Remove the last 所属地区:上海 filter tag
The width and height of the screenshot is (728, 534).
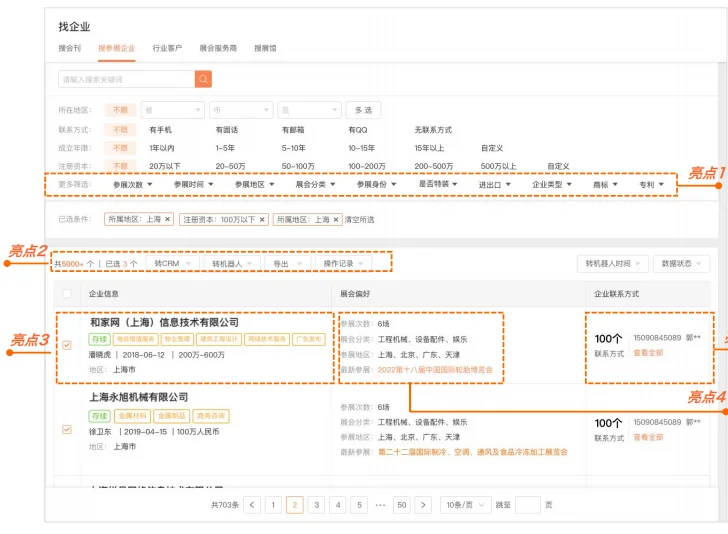[x=336, y=219]
